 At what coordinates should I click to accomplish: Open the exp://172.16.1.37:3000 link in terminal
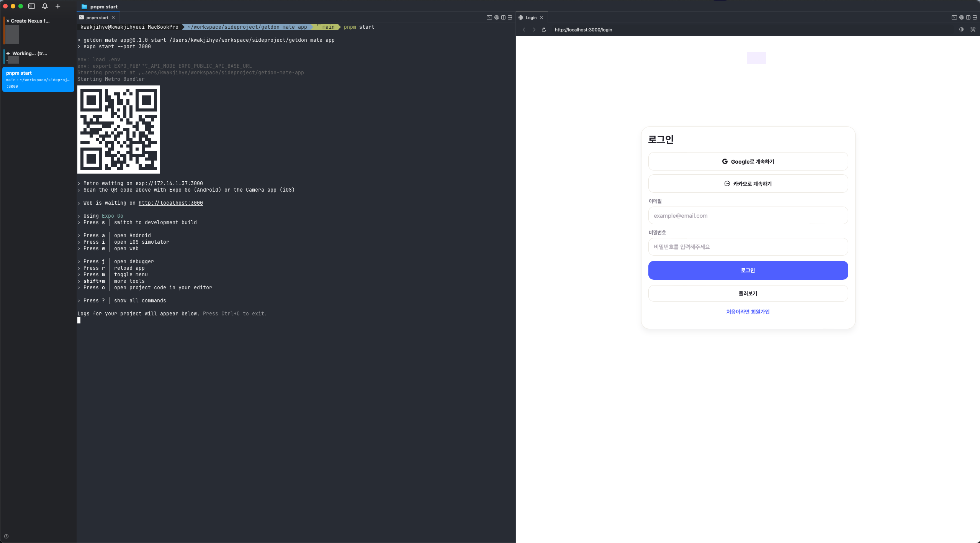[169, 183]
